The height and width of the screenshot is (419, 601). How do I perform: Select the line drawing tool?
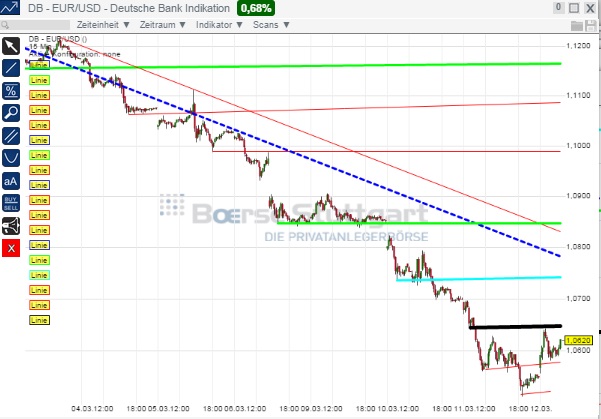(11, 68)
